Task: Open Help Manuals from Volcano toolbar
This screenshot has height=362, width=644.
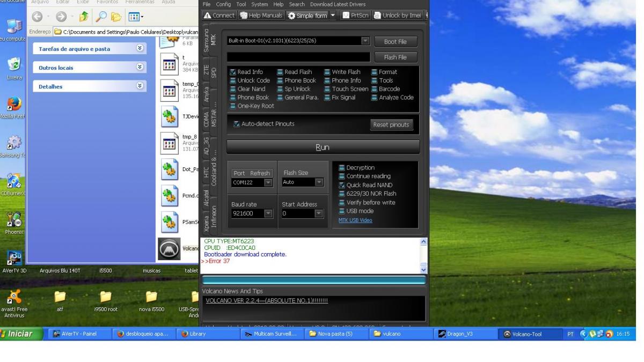Action: [260, 16]
